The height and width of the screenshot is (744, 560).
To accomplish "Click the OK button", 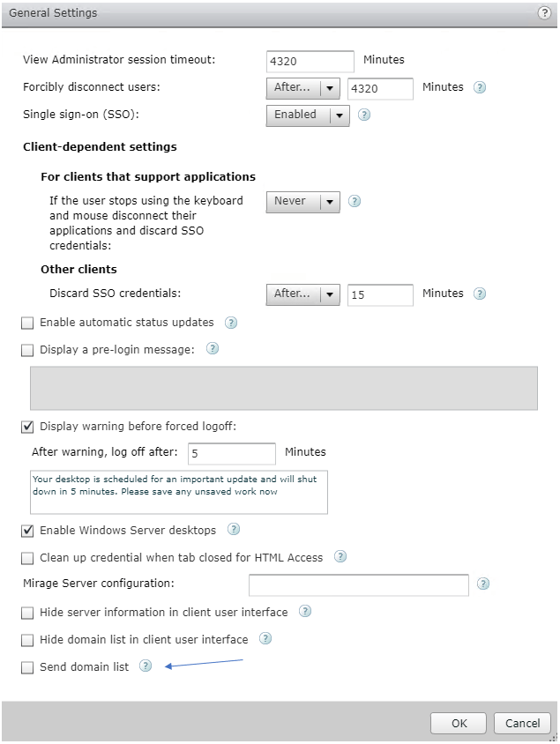I will [458, 723].
